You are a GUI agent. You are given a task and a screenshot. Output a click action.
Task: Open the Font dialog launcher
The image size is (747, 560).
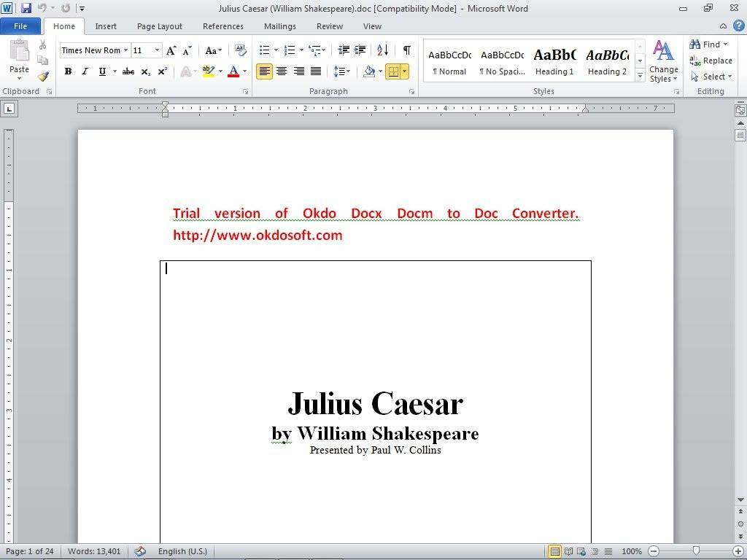point(245,91)
